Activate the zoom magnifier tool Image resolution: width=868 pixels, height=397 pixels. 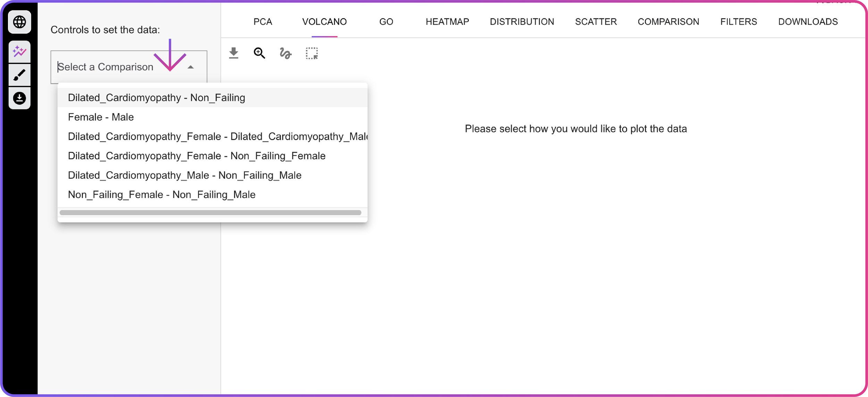coord(259,53)
